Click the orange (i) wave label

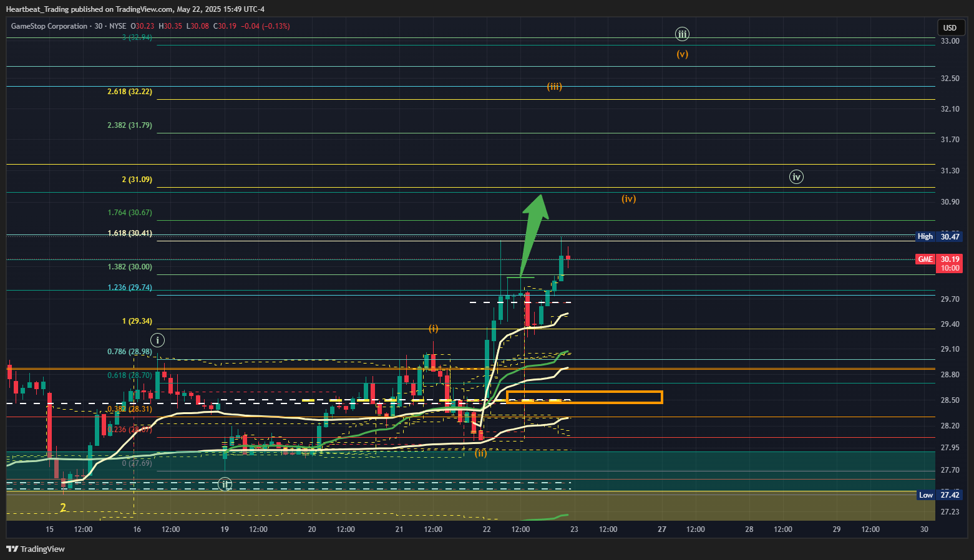(434, 329)
